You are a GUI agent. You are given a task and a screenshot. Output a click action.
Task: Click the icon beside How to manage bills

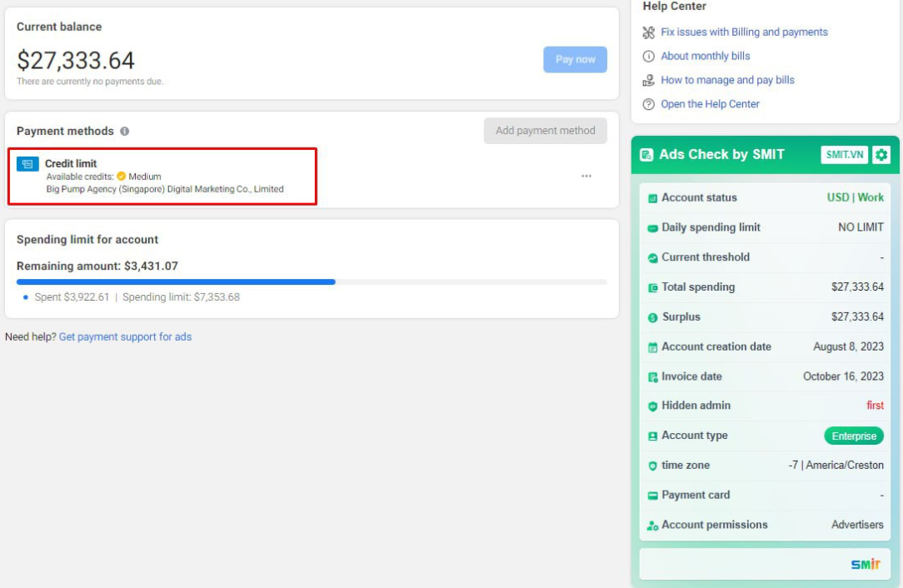tap(648, 81)
